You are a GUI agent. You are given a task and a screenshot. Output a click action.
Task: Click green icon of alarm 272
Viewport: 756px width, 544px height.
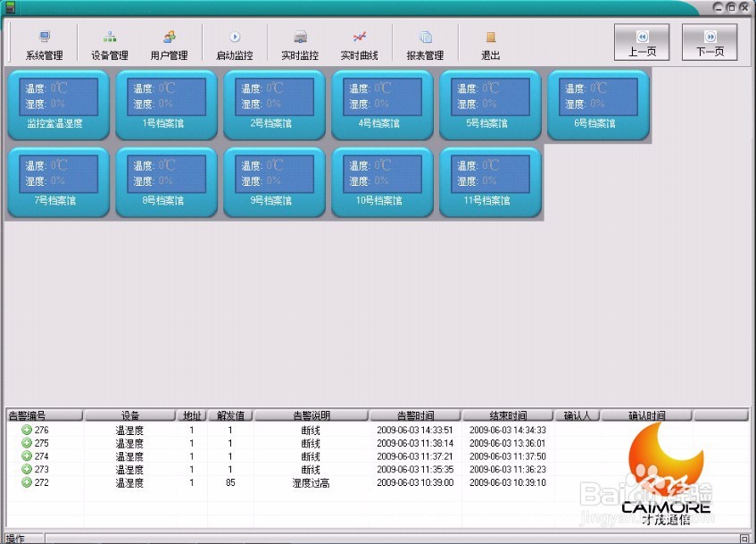pyautogui.click(x=27, y=481)
